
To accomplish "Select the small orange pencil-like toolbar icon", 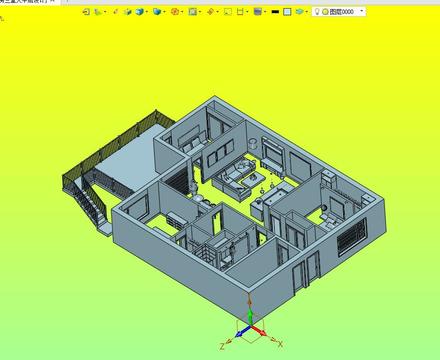I will pyautogui.click(x=116, y=12).
